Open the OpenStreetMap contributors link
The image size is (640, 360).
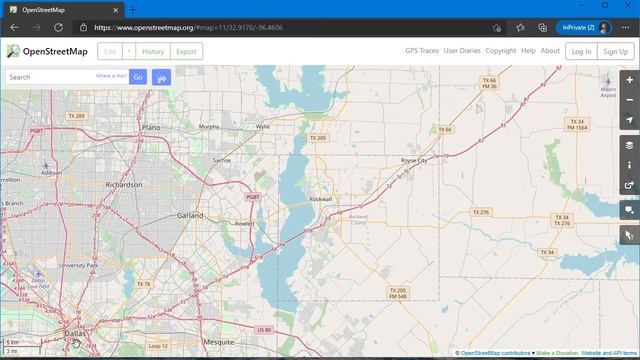click(495, 353)
